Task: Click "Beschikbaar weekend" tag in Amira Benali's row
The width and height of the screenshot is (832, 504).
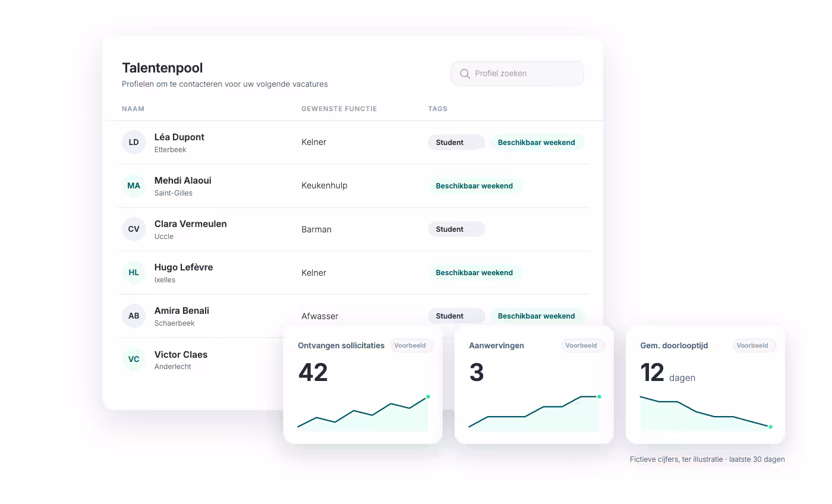Action: (x=537, y=316)
